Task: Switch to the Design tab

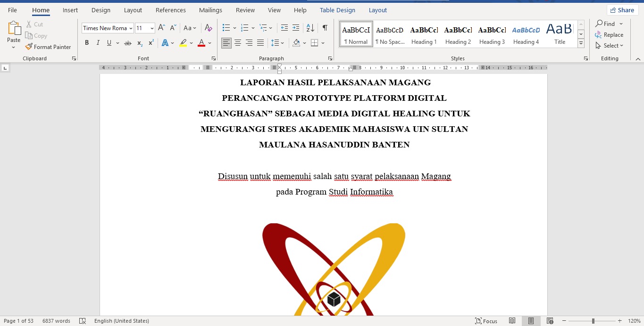Action: [101, 10]
